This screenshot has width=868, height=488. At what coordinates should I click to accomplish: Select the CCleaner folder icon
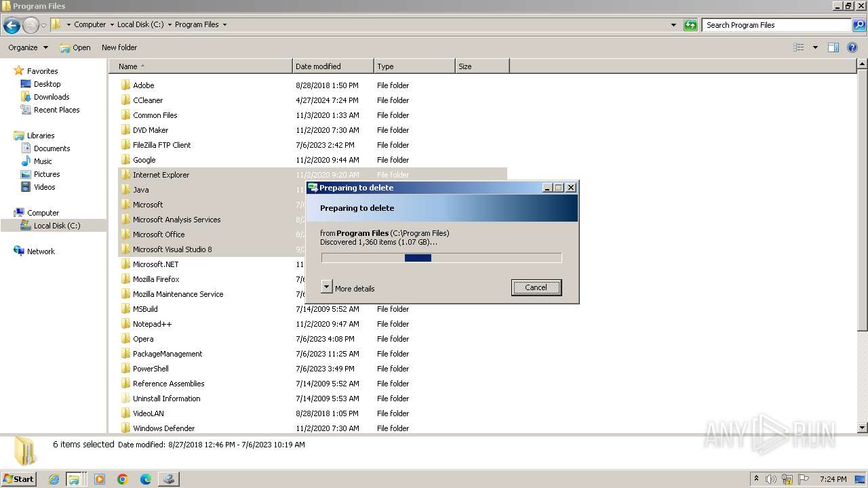tap(125, 100)
